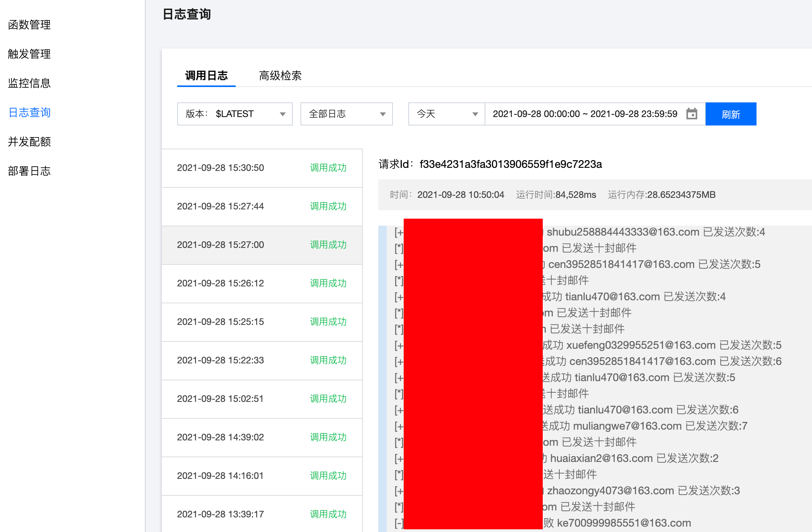
Task: Expand the 全部日志 filter dropdown
Action: point(346,114)
